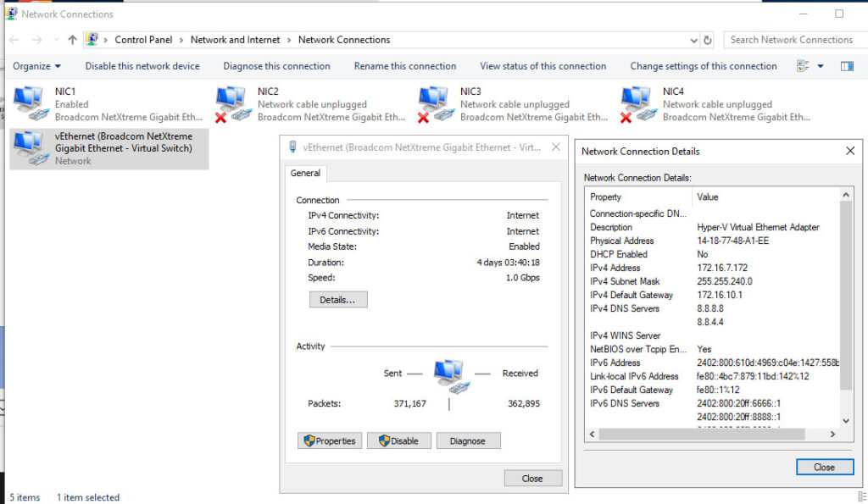Screen dimensions: 868x504
Task: Open the Organize dropdown menu
Action: [x=38, y=65]
